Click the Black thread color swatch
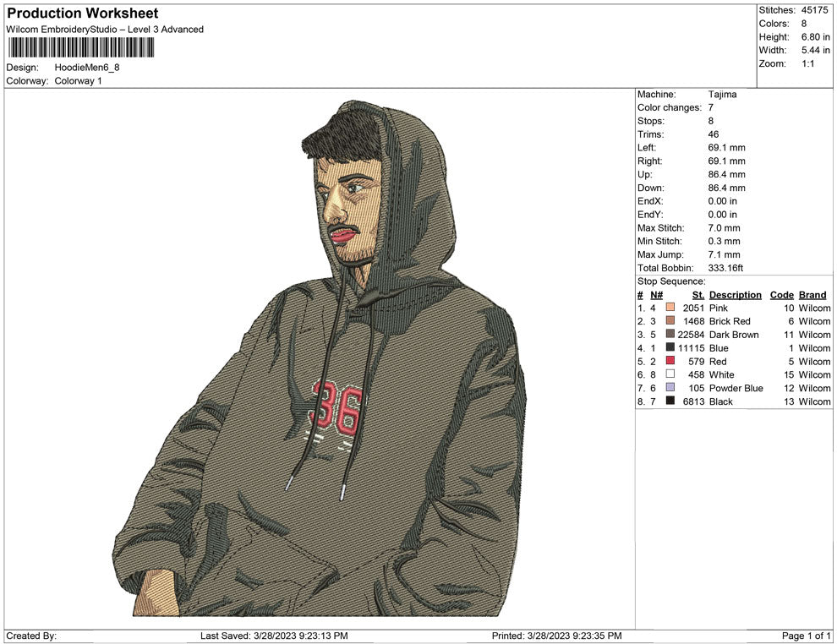Image resolution: width=837 pixels, height=644 pixels. (x=670, y=401)
